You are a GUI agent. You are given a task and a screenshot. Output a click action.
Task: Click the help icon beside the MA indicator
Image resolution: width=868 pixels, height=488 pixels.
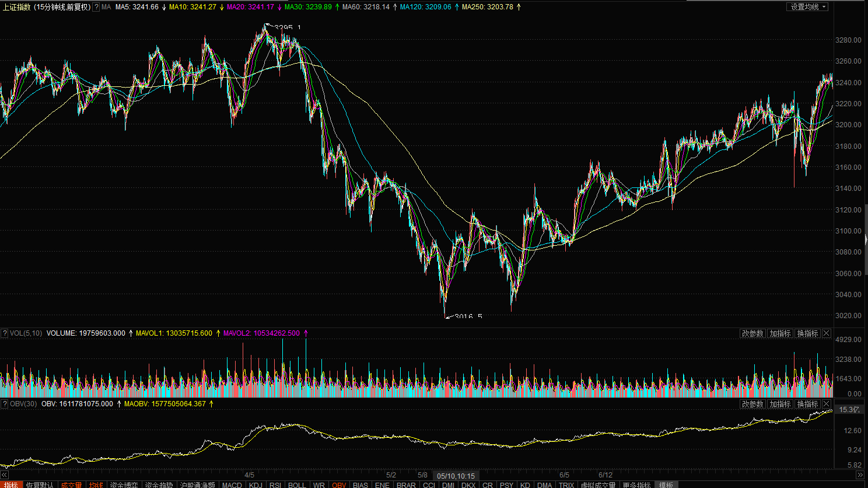[x=96, y=7]
